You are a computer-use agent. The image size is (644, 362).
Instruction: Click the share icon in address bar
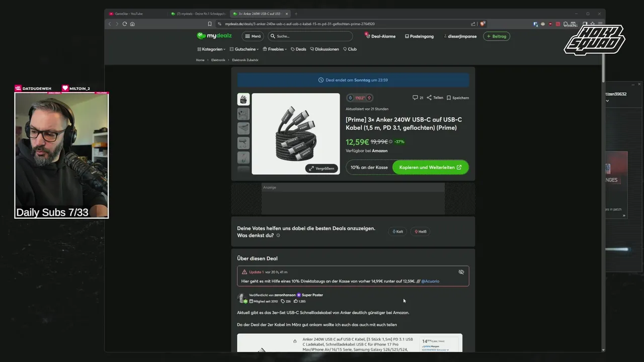tap(473, 24)
